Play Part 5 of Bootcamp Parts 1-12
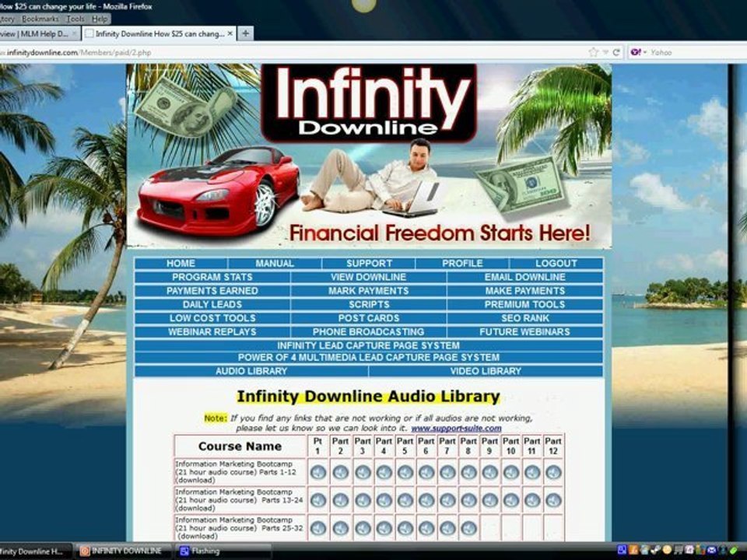This screenshot has width=747, height=560. (405, 472)
